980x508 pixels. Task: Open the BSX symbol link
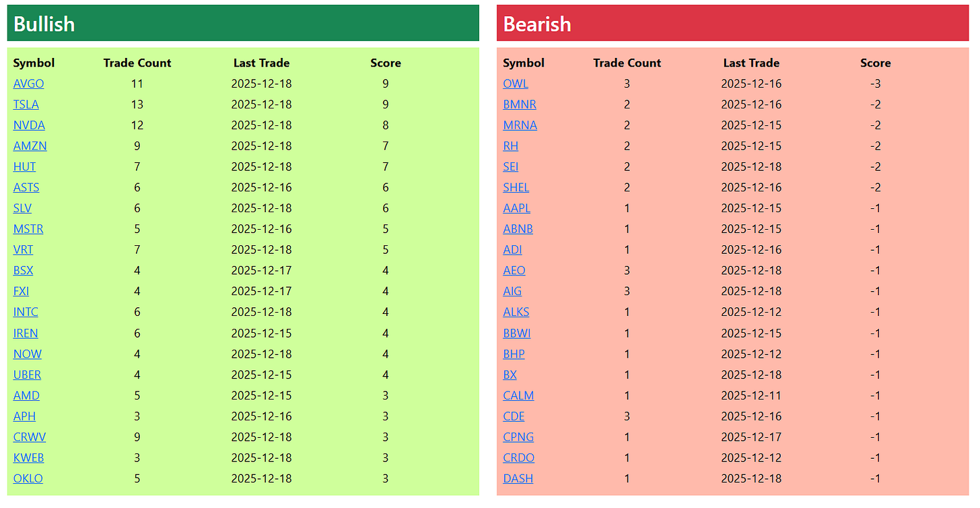pyautogui.click(x=24, y=271)
